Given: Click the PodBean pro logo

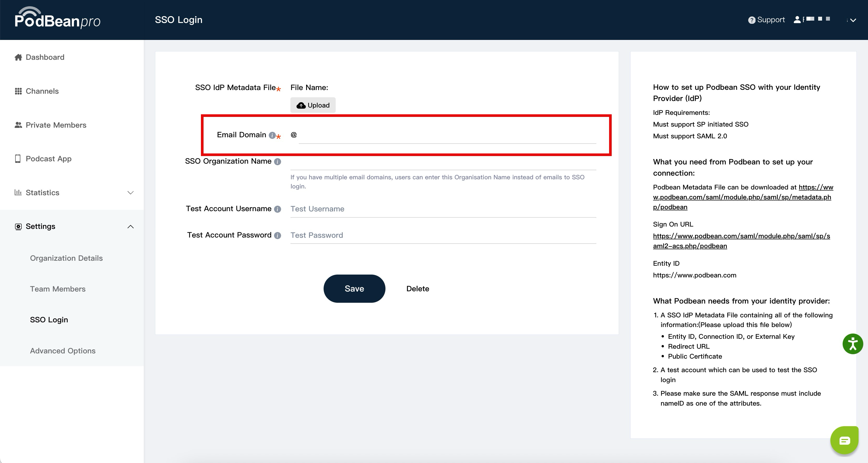Looking at the screenshot, I should click(58, 17).
